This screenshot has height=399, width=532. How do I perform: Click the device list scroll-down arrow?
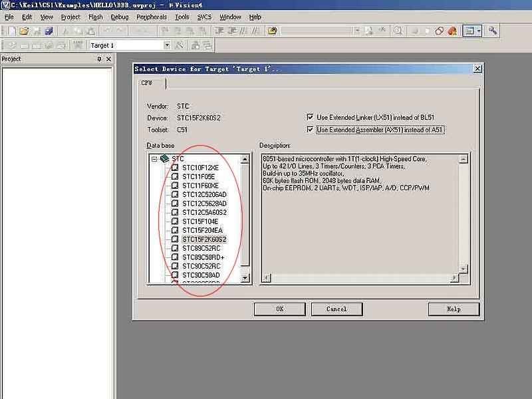coord(245,278)
